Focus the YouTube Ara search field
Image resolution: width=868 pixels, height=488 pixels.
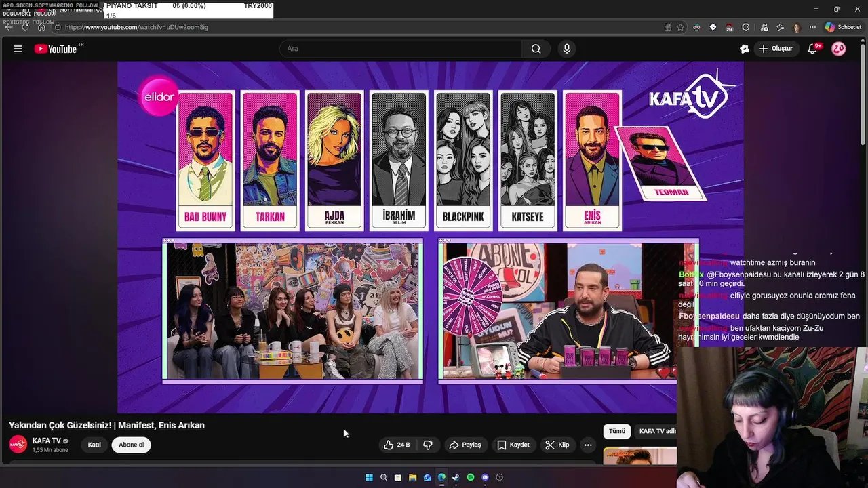coord(401,49)
